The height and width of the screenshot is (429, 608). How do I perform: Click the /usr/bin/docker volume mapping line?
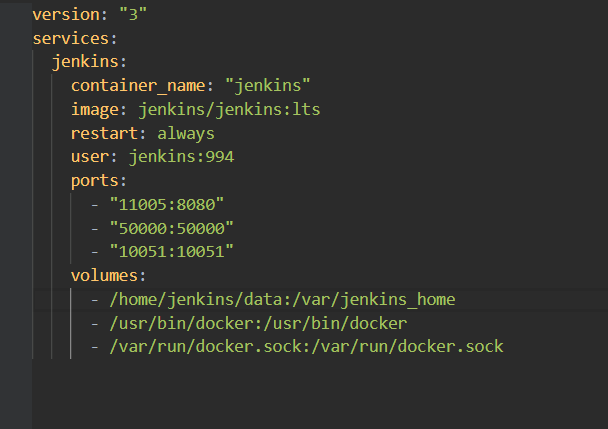(x=259, y=323)
